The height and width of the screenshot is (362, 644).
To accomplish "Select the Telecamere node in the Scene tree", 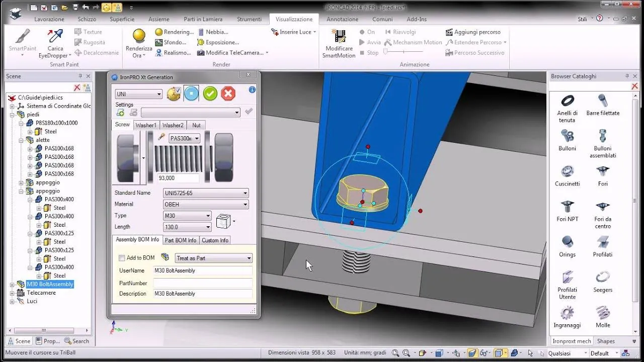I will point(41,293).
